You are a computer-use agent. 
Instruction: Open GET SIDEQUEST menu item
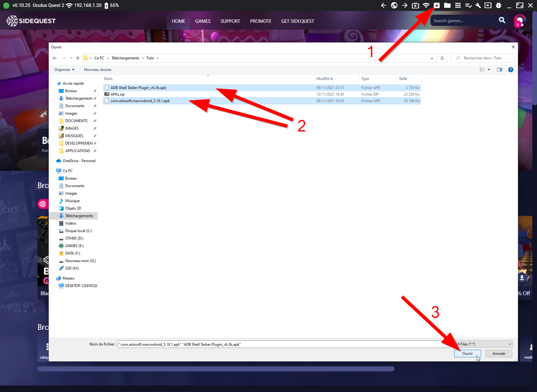coord(298,21)
